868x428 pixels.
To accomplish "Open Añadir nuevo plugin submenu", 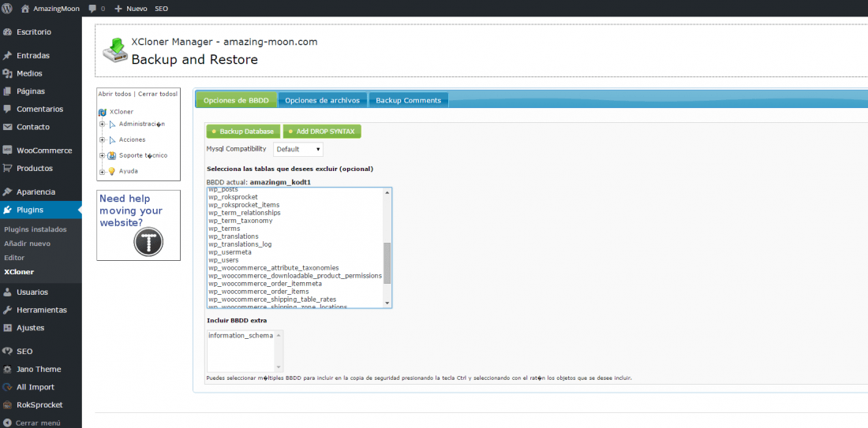I will (27, 244).
